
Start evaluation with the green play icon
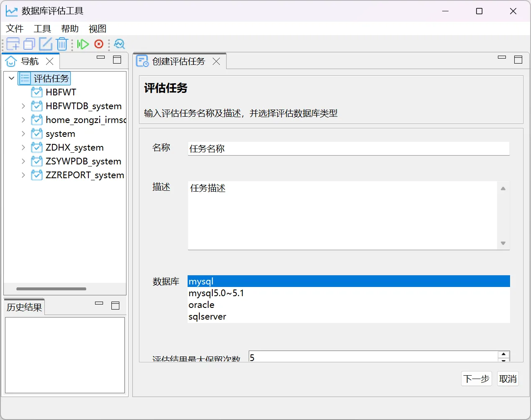coord(83,44)
